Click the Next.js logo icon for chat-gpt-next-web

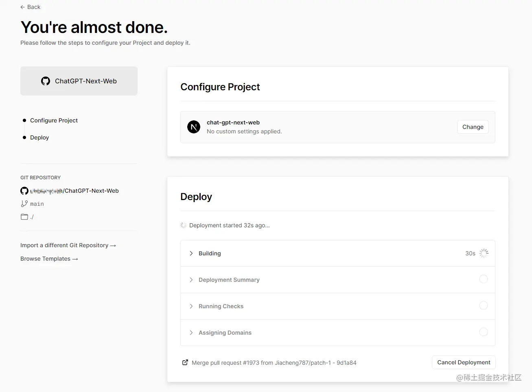(194, 127)
